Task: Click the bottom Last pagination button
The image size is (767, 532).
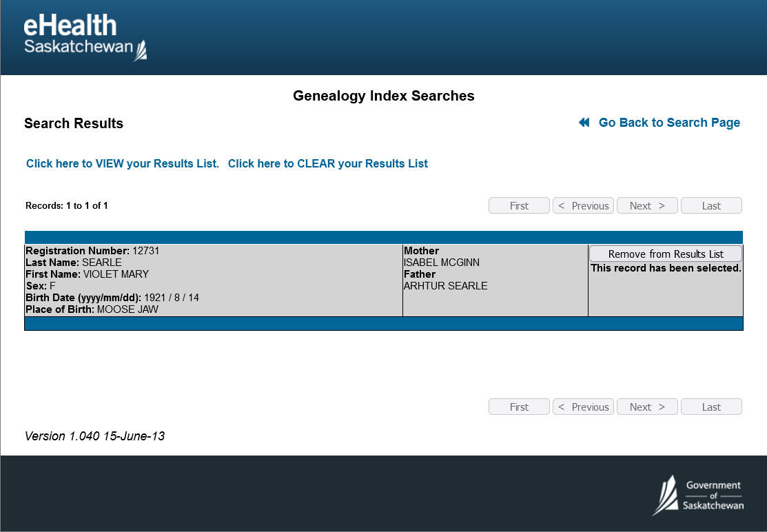Action: (x=711, y=407)
